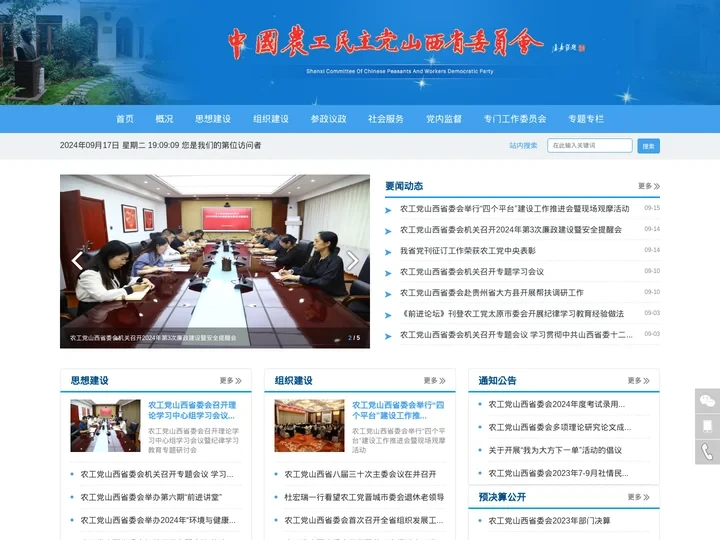Expand 更多 in 预决算公开 panel
The height and width of the screenshot is (540, 720).
pyautogui.click(x=638, y=497)
